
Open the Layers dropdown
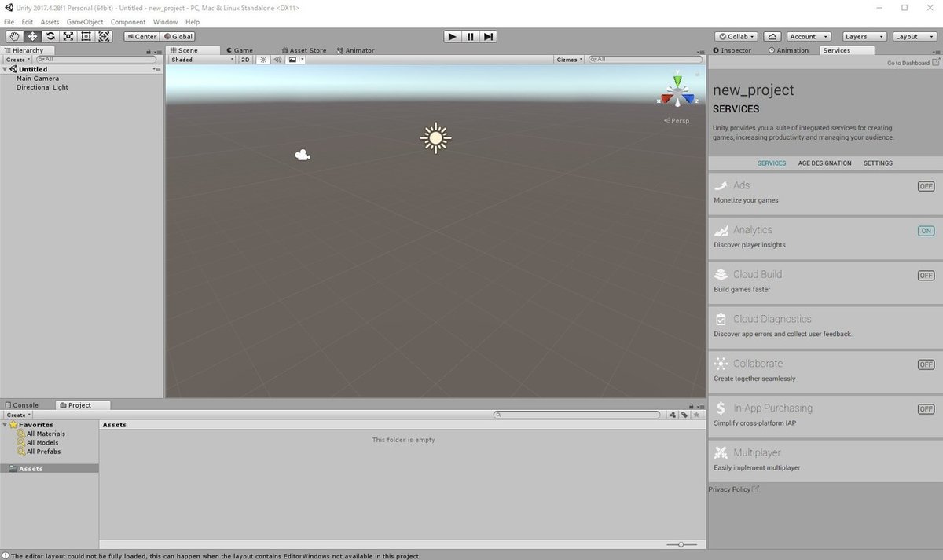(864, 36)
